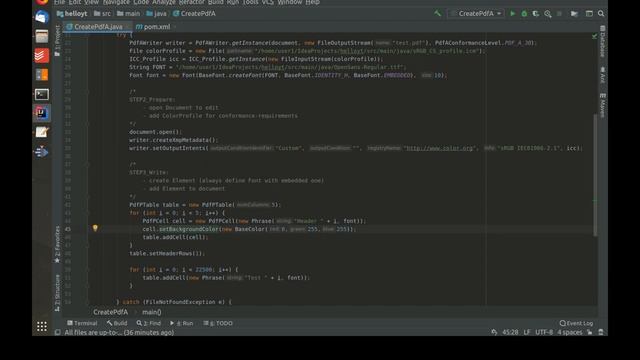
Task: Start debugging with the green bug icon
Action: pyautogui.click(x=524, y=13)
